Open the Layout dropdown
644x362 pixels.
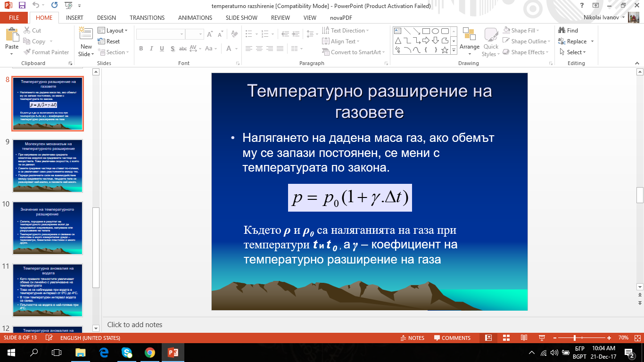tap(113, 30)
